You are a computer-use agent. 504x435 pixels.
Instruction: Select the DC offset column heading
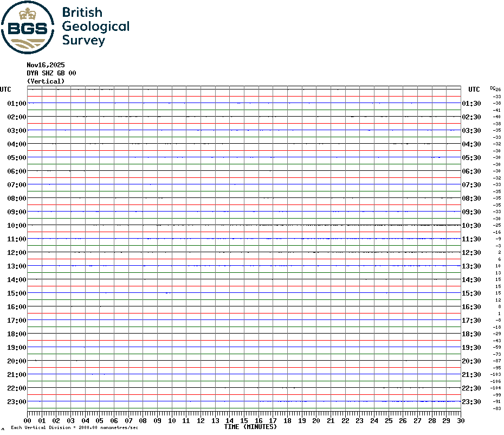pyautogui.click(x=493, y=86)
